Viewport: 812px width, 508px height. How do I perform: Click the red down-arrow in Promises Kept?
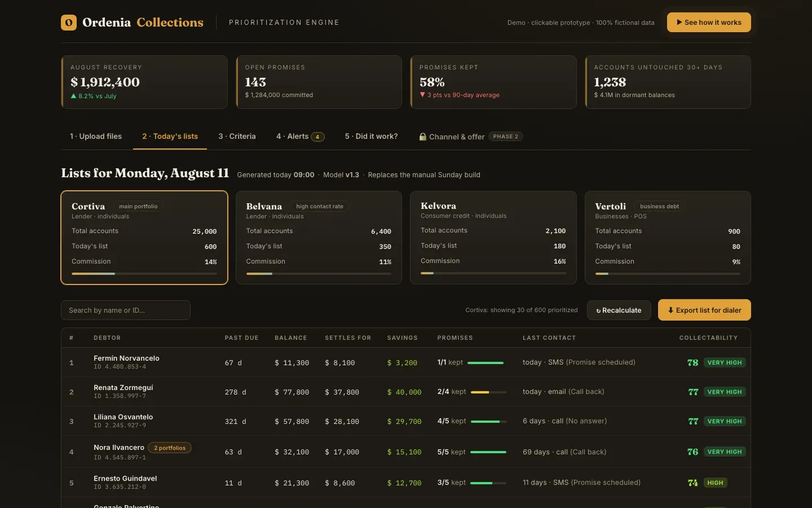click(422, 95)
